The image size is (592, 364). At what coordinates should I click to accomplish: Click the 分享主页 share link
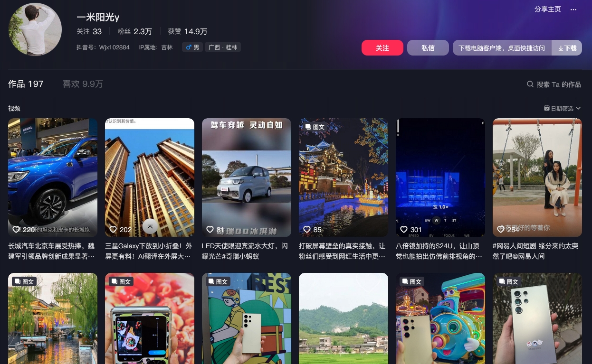coord(548,9)
